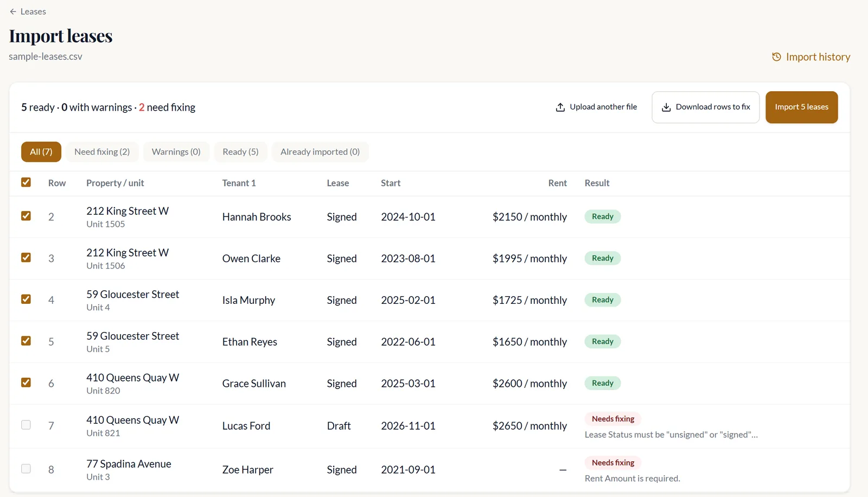The height and width of the screenshot is (497, 868).
Task: View the Already imported (0) tab
Action: (320, 152)
